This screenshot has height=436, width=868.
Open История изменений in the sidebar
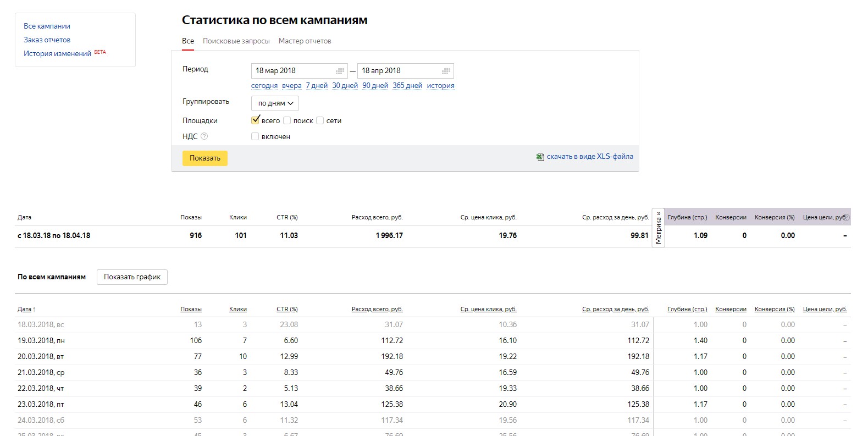pyautogui.click(x=57, y=54)
